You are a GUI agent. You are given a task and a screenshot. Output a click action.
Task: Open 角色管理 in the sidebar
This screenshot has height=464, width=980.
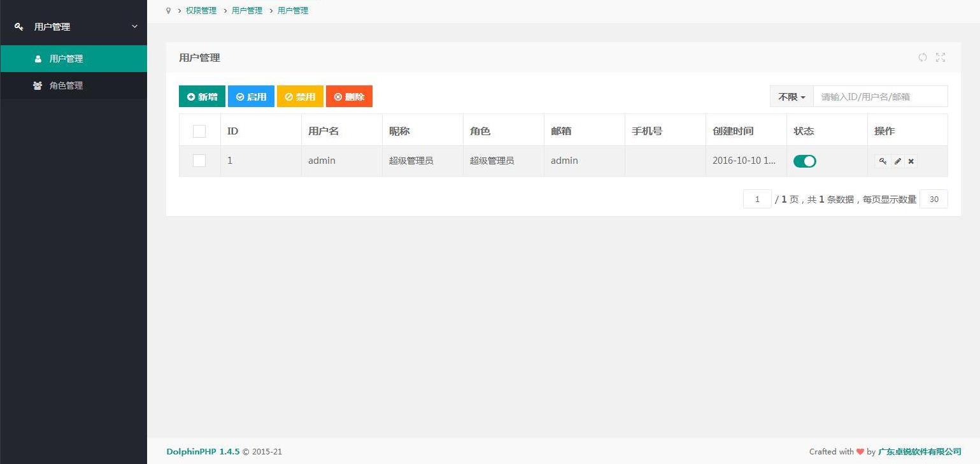(66, 85)
